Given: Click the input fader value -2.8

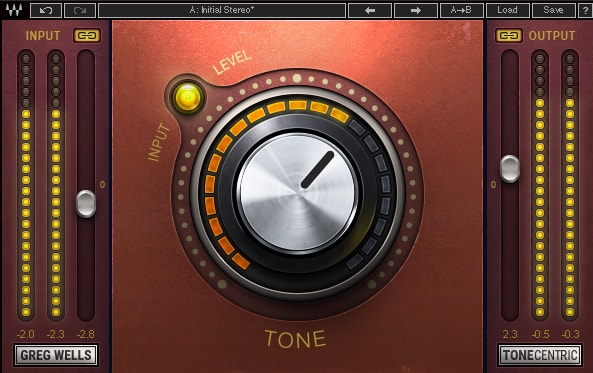Looking at the screenshot, I should 86,334.
